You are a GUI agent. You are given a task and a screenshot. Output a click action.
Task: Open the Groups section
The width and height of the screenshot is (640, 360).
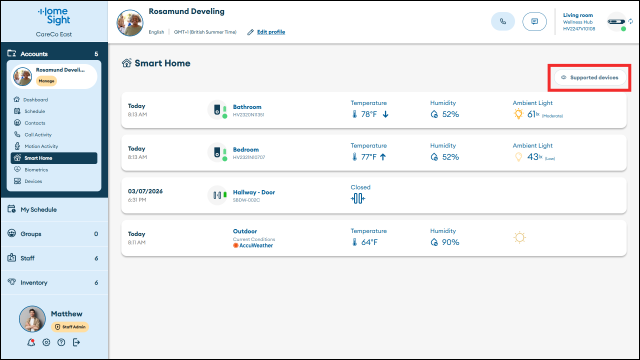click(x=54, y=234)
